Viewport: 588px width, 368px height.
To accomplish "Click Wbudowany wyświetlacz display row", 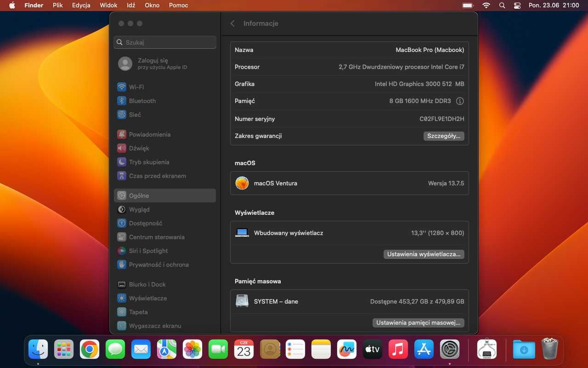I will click(x=350, y=233).
